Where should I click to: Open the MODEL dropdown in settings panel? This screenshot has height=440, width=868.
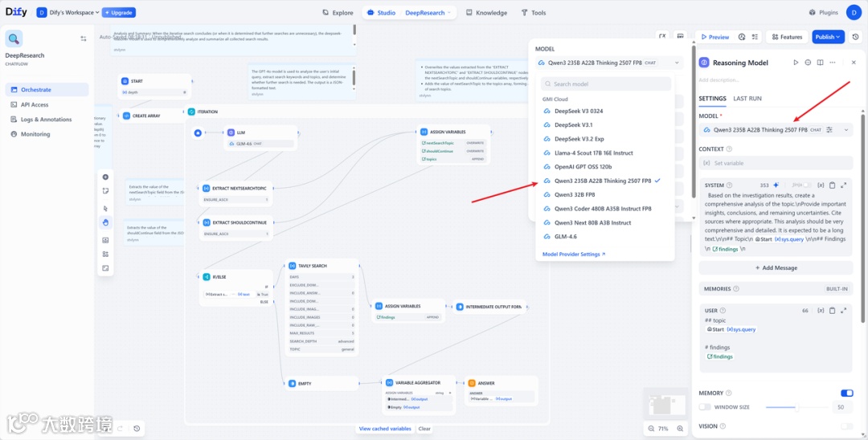pyautogui.click(x=776, y=130)
